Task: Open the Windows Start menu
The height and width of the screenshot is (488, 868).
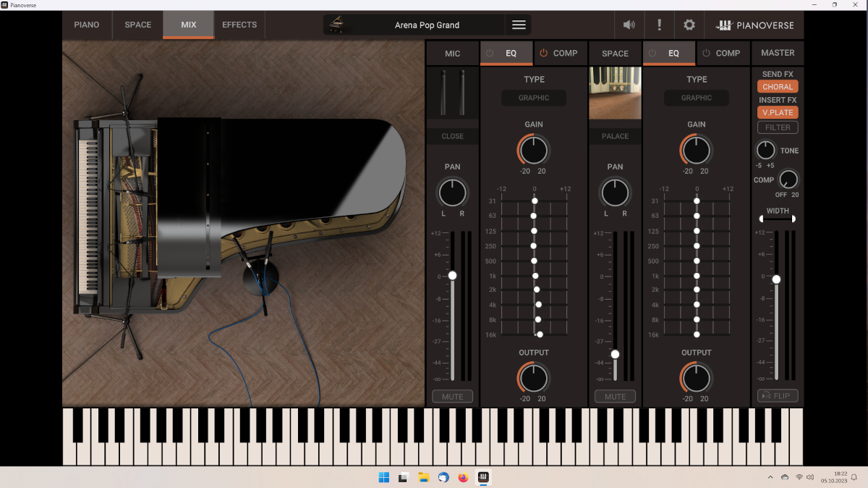Action: [384, 477]
